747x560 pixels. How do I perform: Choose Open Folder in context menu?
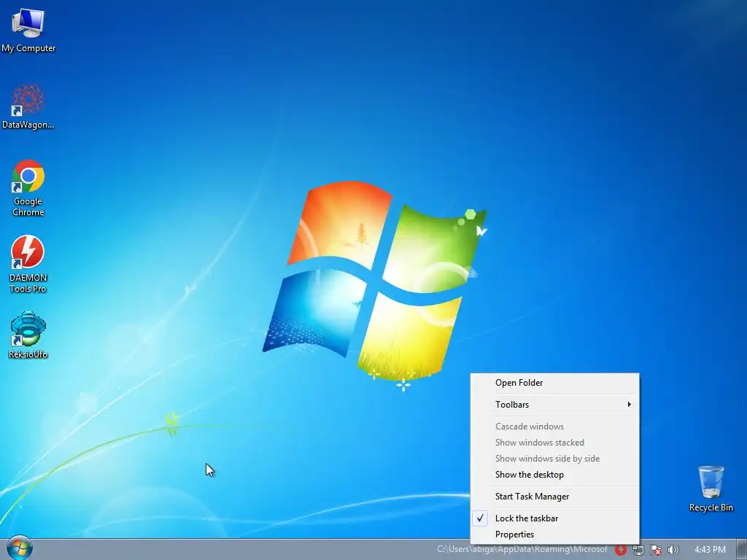(x=555, y=383)
